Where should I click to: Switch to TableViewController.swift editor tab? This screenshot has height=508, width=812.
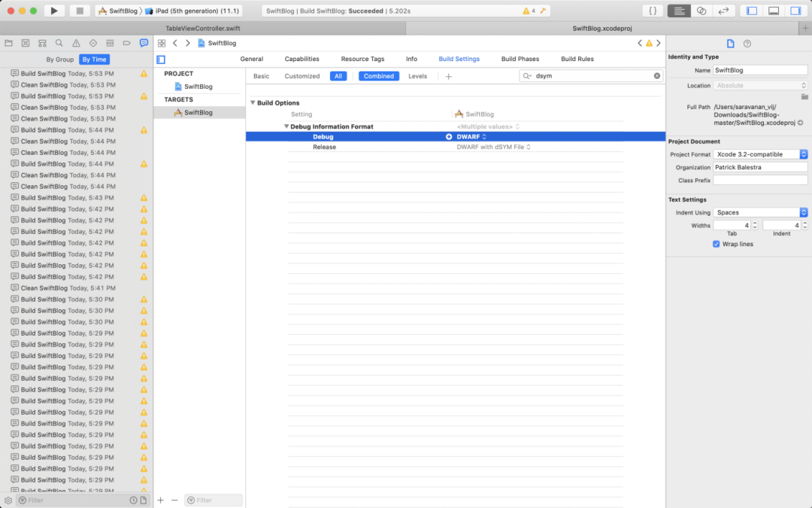[x=202, y=29]
